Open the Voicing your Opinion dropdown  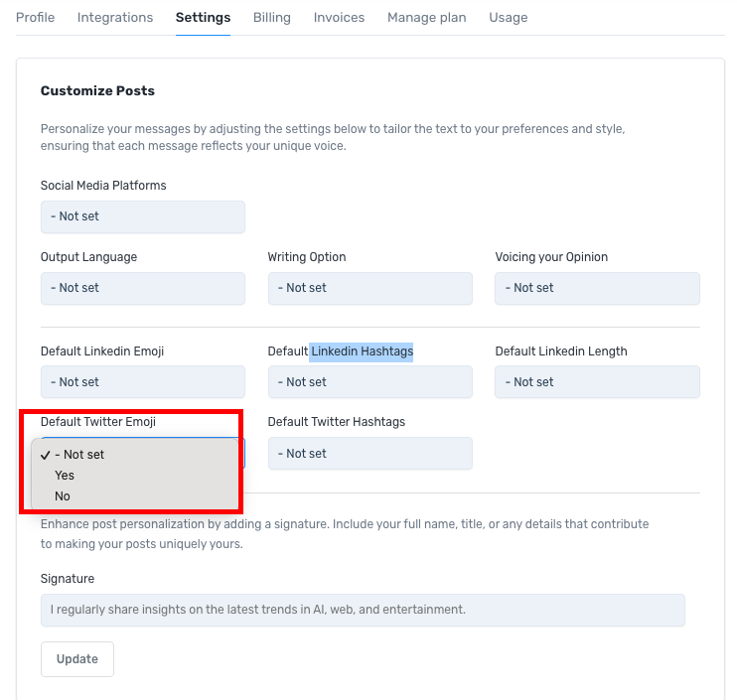597,289
